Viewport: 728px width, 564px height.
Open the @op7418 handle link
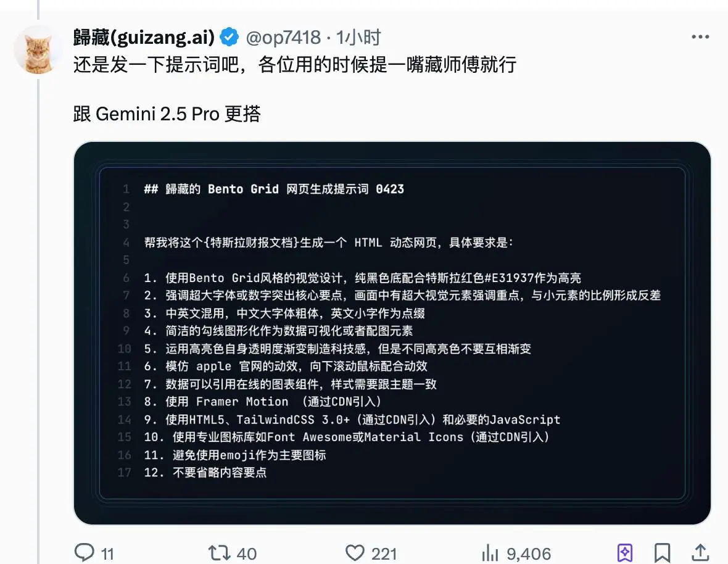[283, 37]
